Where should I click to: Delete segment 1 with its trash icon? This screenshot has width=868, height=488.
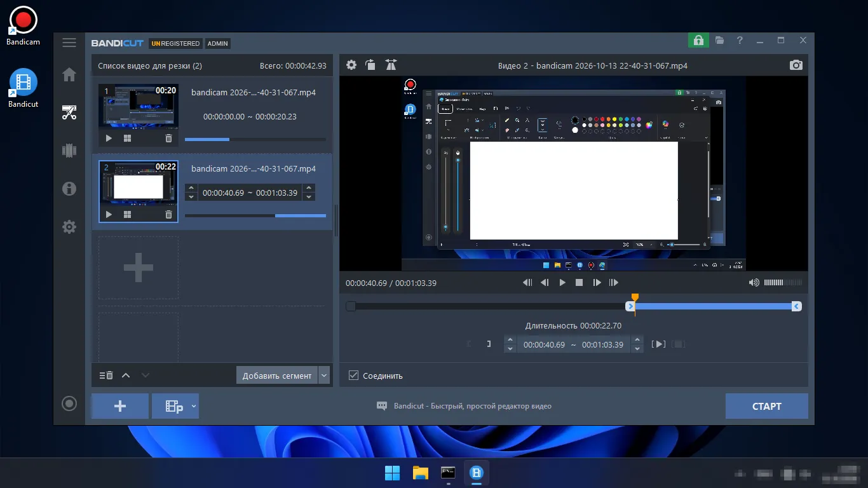pos(168,138)
